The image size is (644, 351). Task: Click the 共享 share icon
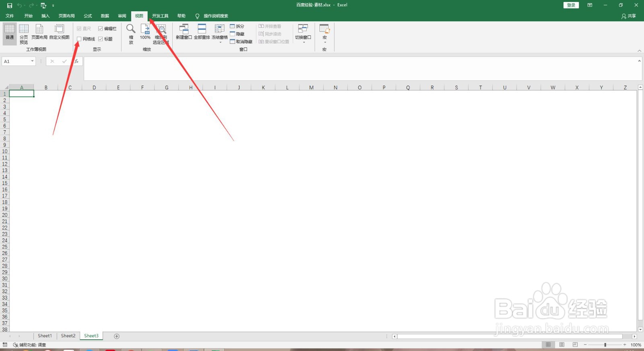[629, 16]
